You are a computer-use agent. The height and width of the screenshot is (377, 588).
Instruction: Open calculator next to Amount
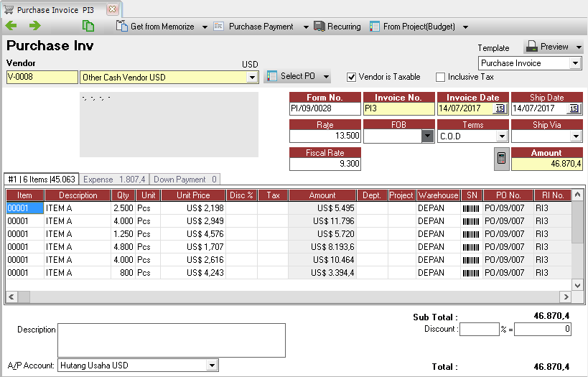(501, 158)
